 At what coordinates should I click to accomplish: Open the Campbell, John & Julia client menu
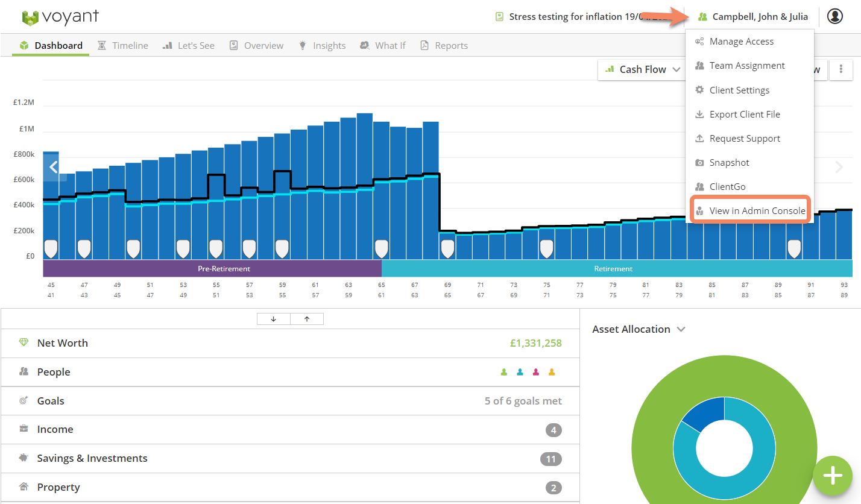click(753, 17)
